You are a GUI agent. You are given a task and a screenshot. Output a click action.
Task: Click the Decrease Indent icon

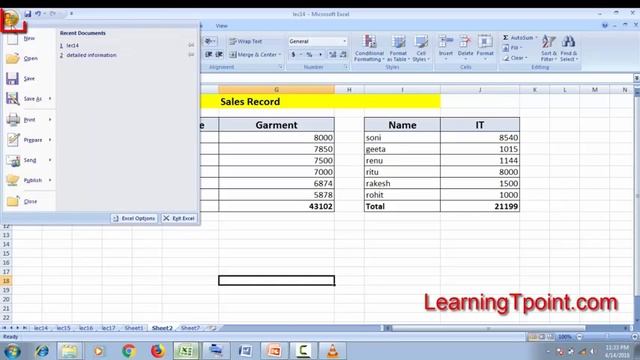click(x=209, y=55)
